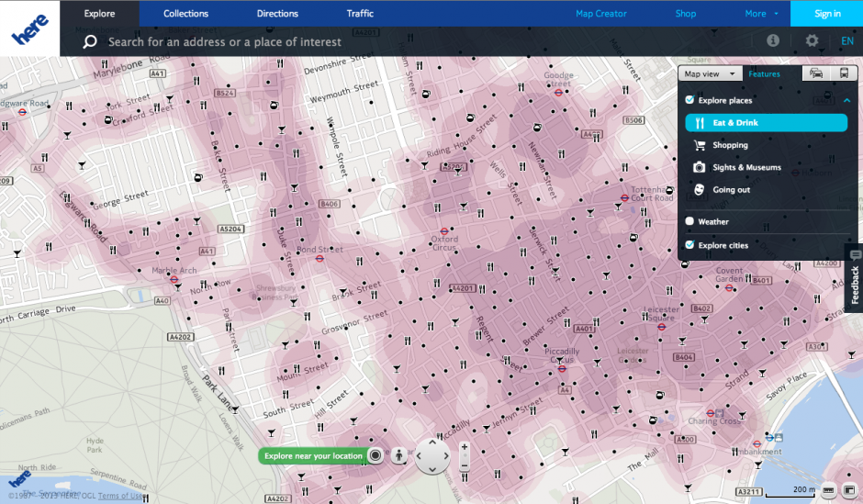
Task: Open the info icon in the search bar
Action: (773, 40)
